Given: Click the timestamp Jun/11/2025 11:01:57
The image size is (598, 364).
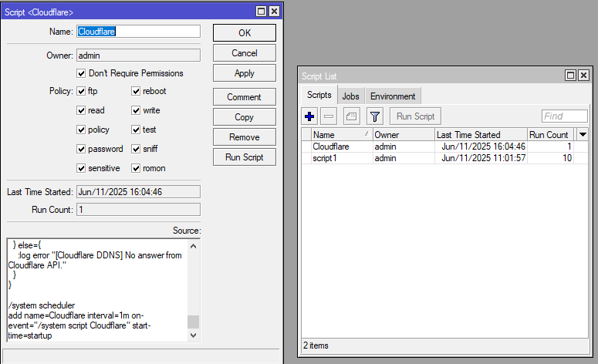Looking at the screenshot, I should pyautogui.click(x=484, y=158).
